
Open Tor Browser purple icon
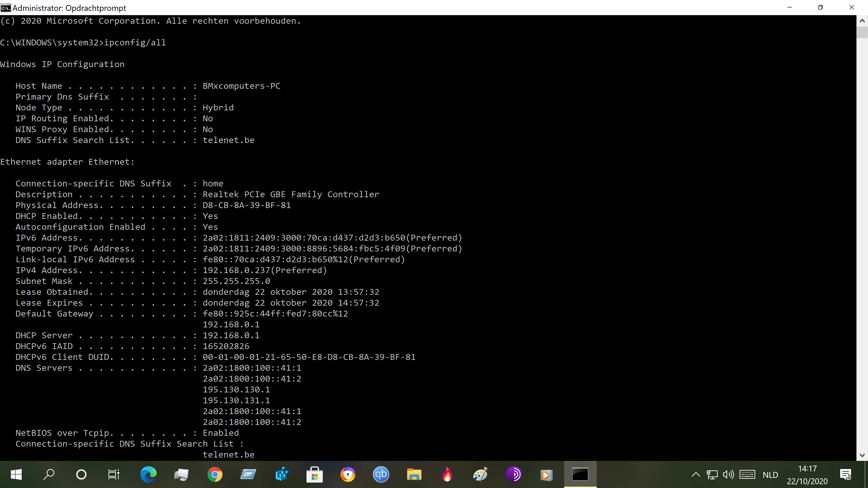coord(514,474)
